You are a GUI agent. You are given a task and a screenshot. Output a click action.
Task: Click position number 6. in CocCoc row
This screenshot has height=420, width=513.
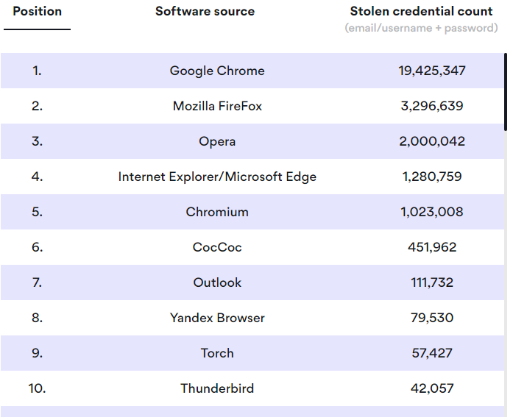tap(37, 247)
